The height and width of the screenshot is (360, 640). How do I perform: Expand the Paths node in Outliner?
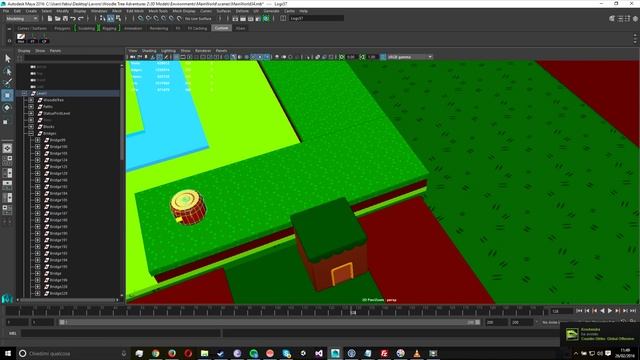coord(31,107)
